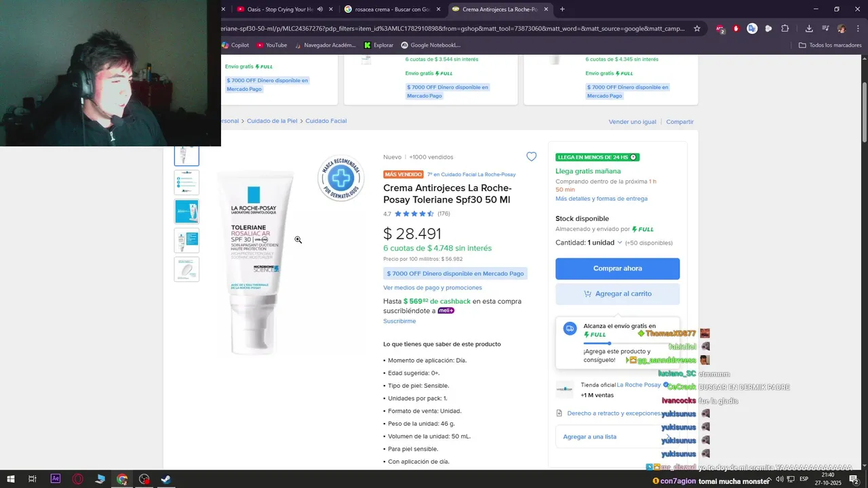Select the third blue product thumbnail

(186, 211)
